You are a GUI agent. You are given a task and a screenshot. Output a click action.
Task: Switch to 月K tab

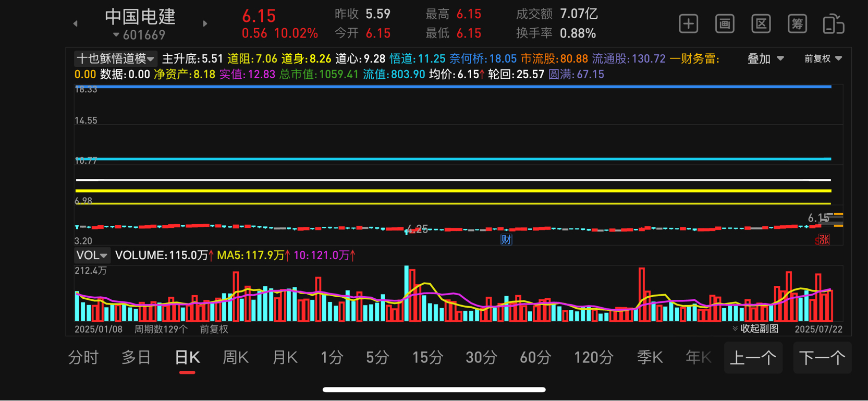coord(285,358)
